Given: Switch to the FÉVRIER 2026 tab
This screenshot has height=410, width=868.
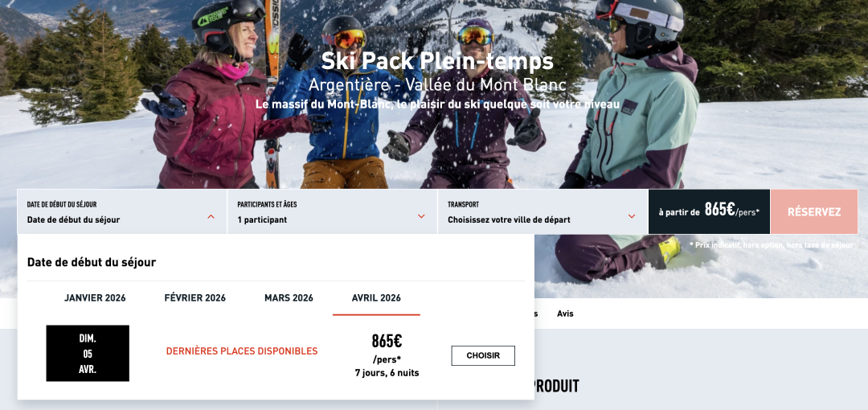Looking at the screenshot, I should (194, 298).
